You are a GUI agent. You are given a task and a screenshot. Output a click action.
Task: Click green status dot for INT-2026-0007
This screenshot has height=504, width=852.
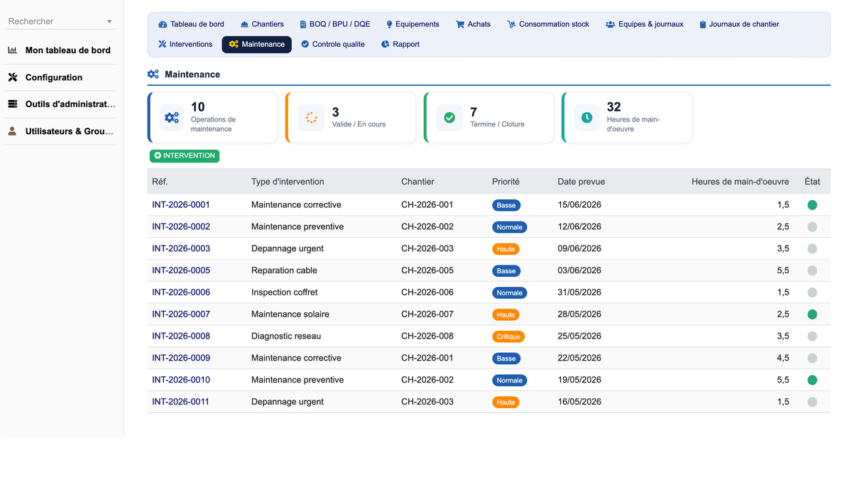click(812, 314)
